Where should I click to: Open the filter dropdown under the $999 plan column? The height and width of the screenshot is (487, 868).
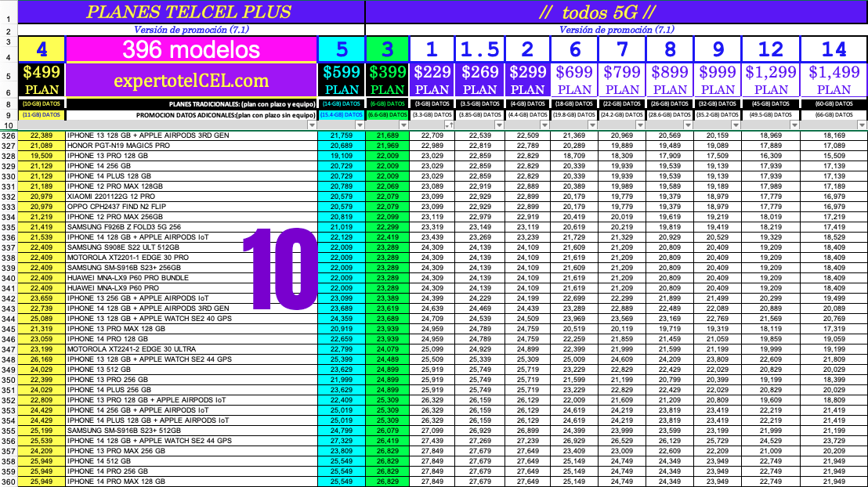coord(736,125)
